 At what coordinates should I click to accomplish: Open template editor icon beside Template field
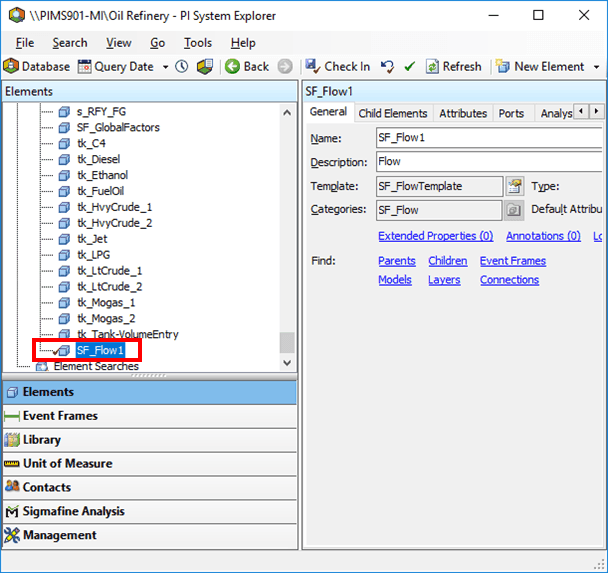(x=515, y=186)
